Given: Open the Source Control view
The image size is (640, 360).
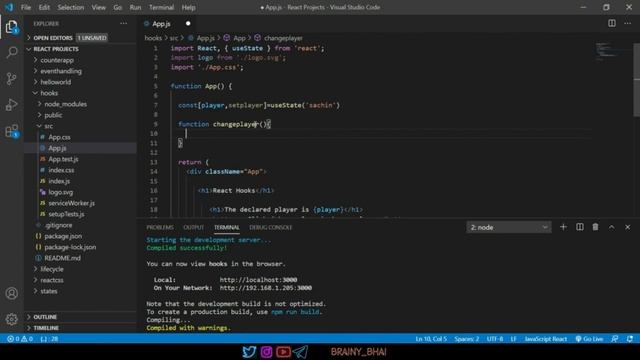Looking at the screenshot, I should point(11,78).
